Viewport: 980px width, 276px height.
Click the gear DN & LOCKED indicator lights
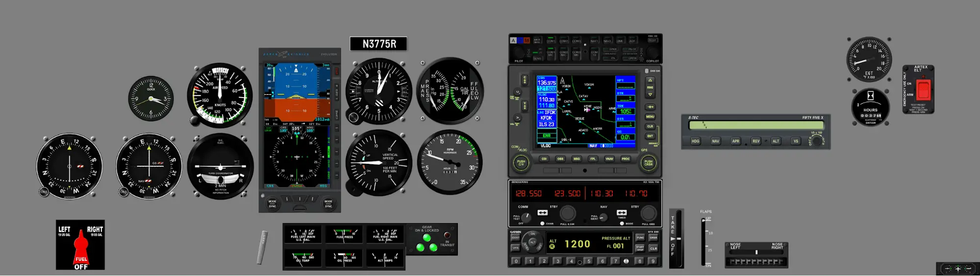click(x=427, y=243)
